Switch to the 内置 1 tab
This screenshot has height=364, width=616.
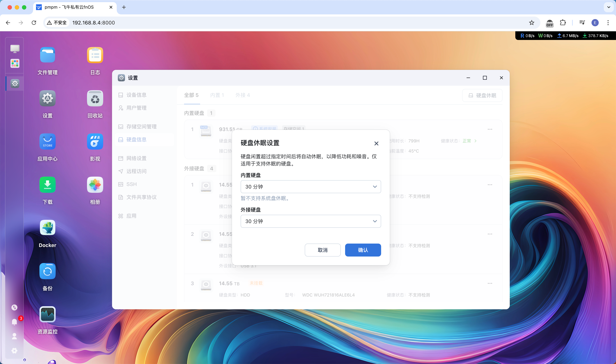coord(217,95)
